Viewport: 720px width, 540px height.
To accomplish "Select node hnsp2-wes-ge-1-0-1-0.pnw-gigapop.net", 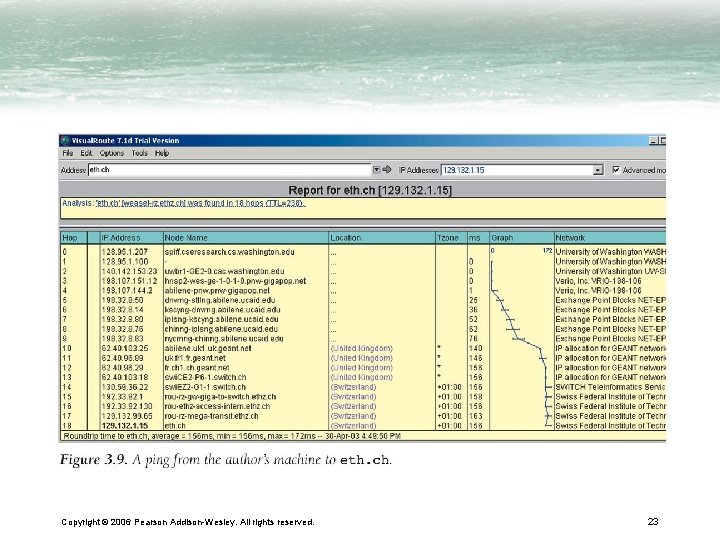I will pos(235,281).
